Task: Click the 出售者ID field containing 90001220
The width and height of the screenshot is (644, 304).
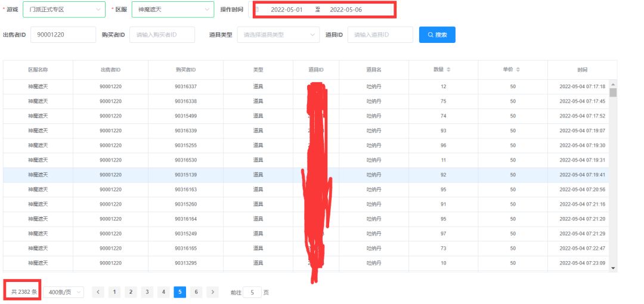Action: [63, 35]
